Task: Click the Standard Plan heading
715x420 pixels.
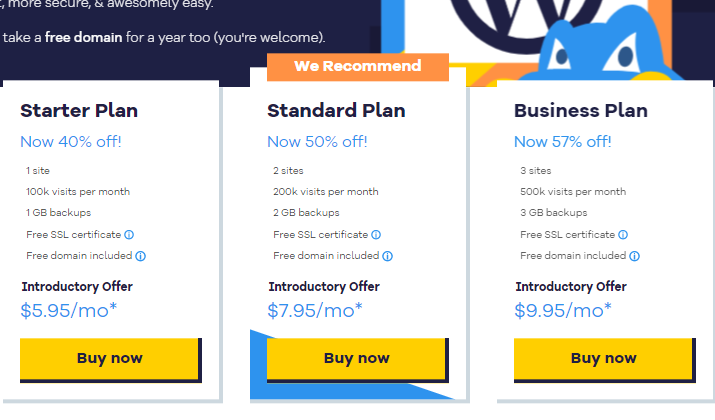Action: coord(336,111)
